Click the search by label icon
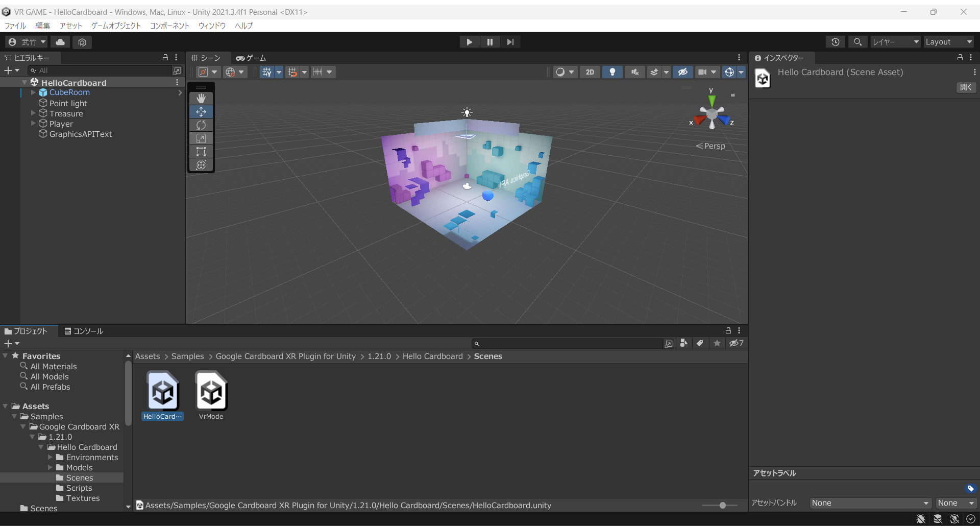Viewport: 980px width, 526px height. (700, 343)
